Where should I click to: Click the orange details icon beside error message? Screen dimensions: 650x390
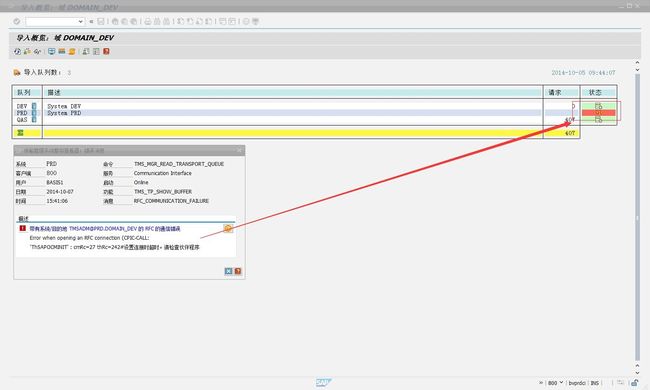228,228
